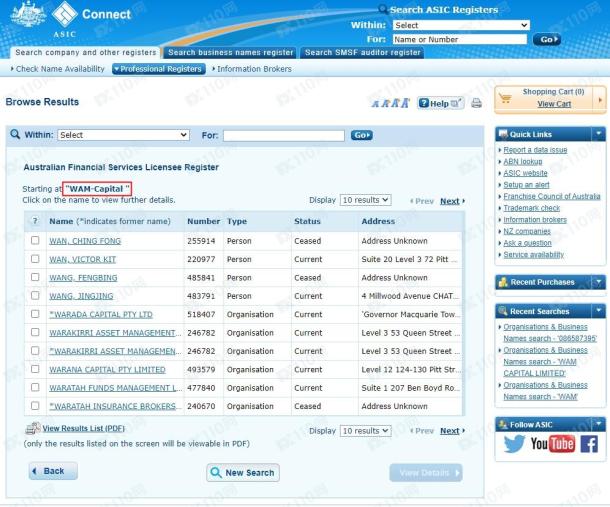Open ASIC YouTube channel icon
Viewport: 610px width, 507px height.
(x=552, y=444)
